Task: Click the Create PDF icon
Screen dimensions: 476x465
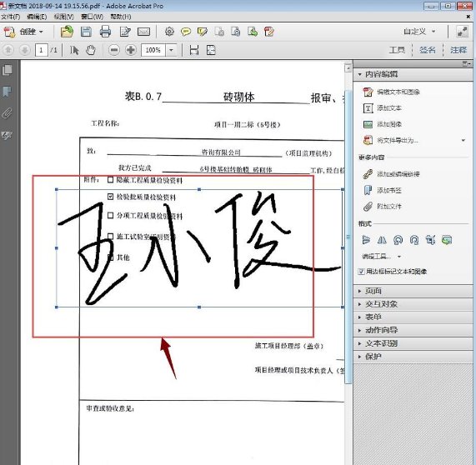Action: pyautogui.click(x=9, y=32)
